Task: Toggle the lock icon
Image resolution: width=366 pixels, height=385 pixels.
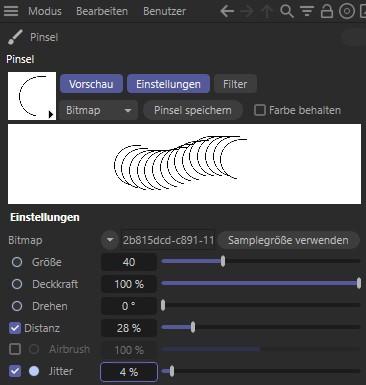Action: [x=327, y=11]
